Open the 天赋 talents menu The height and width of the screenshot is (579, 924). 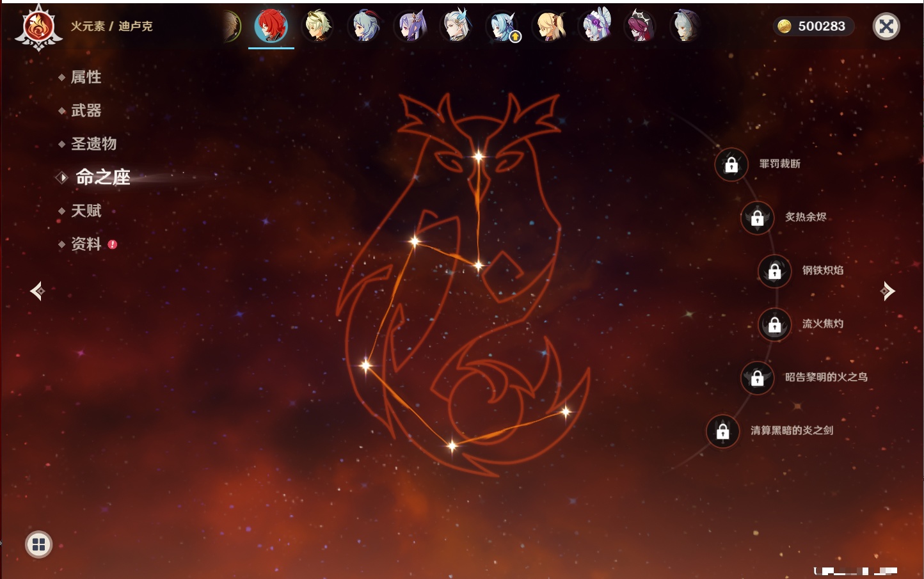(86, 210)
